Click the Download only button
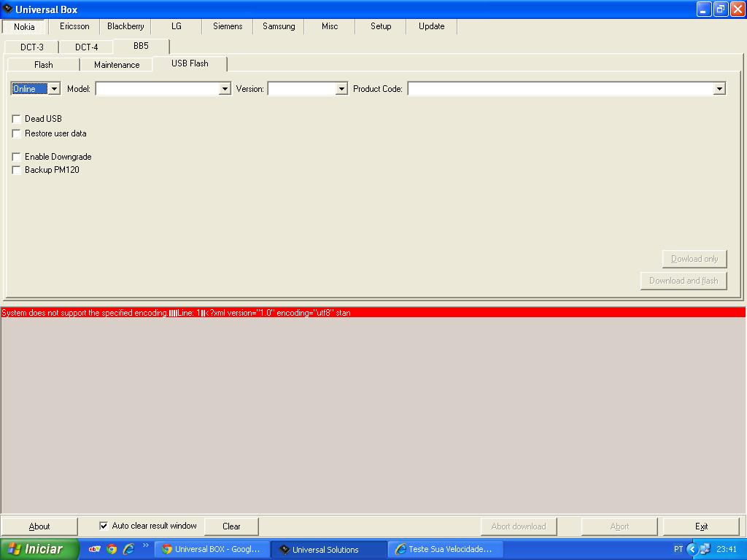747x560 pixels. click(x=694, y=259)
